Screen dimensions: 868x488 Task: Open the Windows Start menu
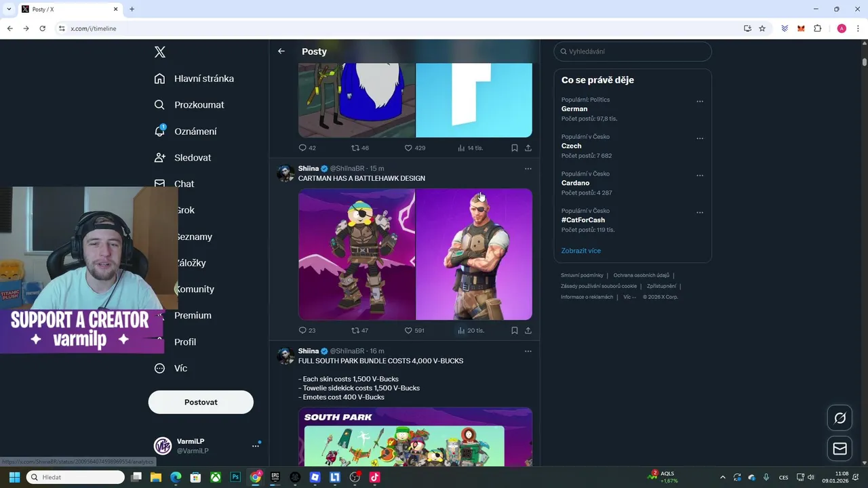pos(14,477)
